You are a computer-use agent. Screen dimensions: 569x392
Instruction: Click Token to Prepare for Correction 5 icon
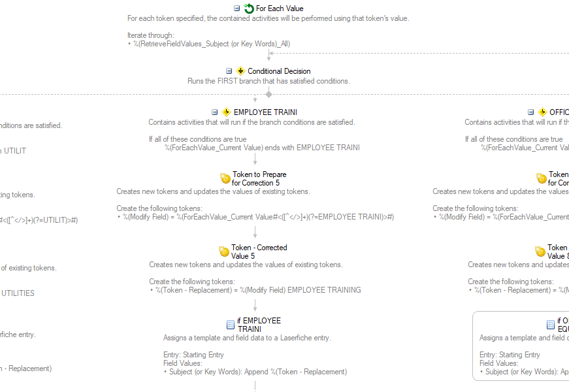tap(225, 178)
